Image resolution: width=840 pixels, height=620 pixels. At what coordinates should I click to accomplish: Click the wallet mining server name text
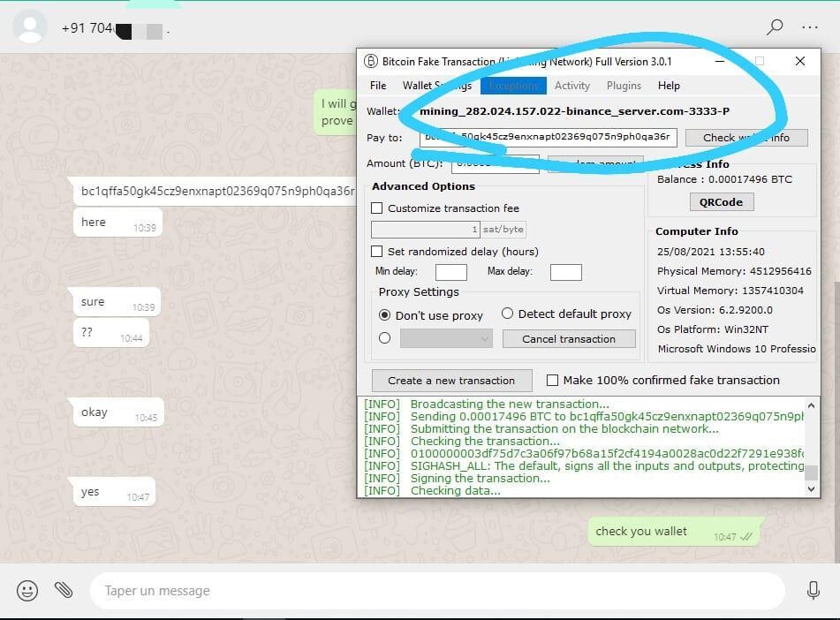[574, 111]
